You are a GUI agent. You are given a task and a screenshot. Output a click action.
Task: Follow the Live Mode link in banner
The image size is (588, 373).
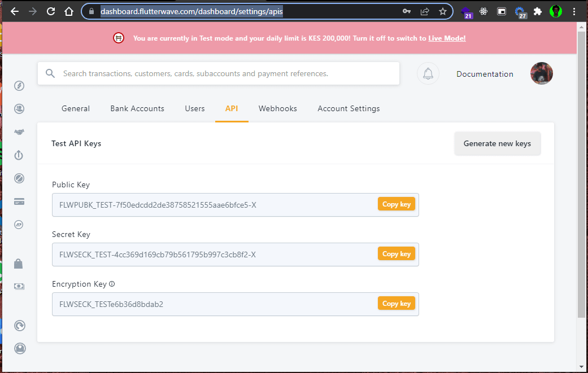447,38
